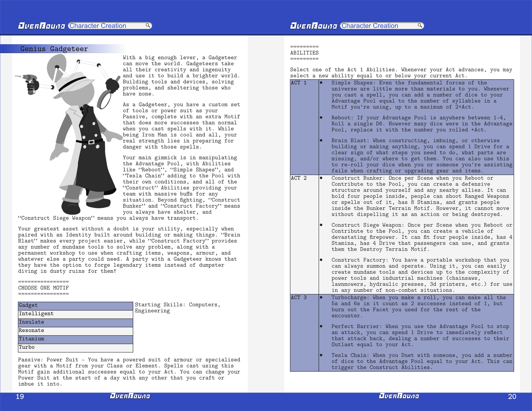This screenshot has height=411, width=532.
Task: Click the OverBound logo in right header
Action: click(313, 26)
